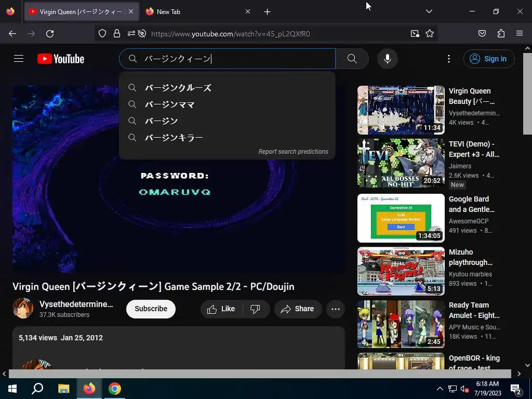Open Vysethedetermine... channel name link

pyautogui.click(x=76, y=304)
